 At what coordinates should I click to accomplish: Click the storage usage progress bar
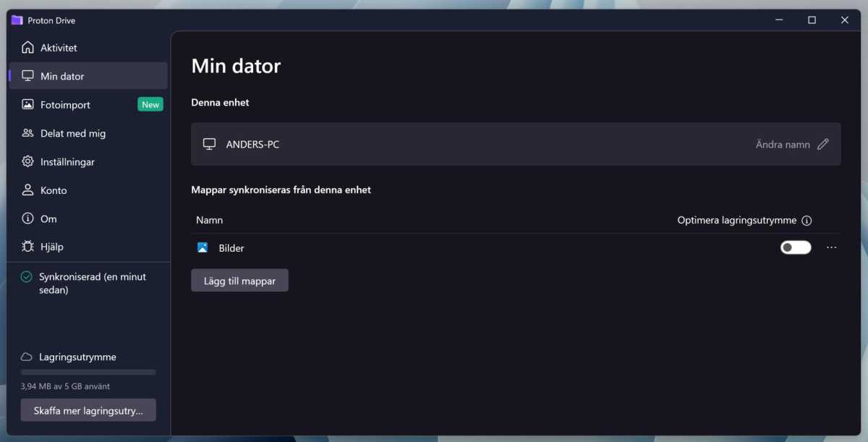click(x=88, y=372)
